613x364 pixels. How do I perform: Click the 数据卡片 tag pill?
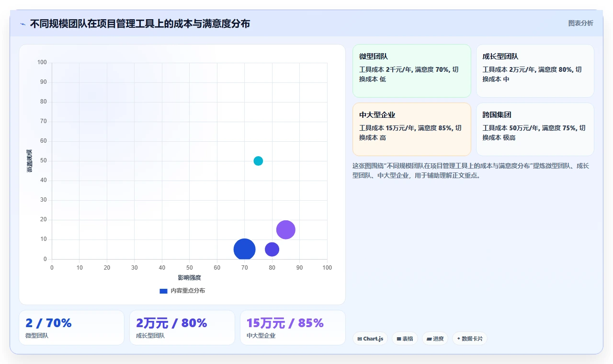tap(469, 339)
